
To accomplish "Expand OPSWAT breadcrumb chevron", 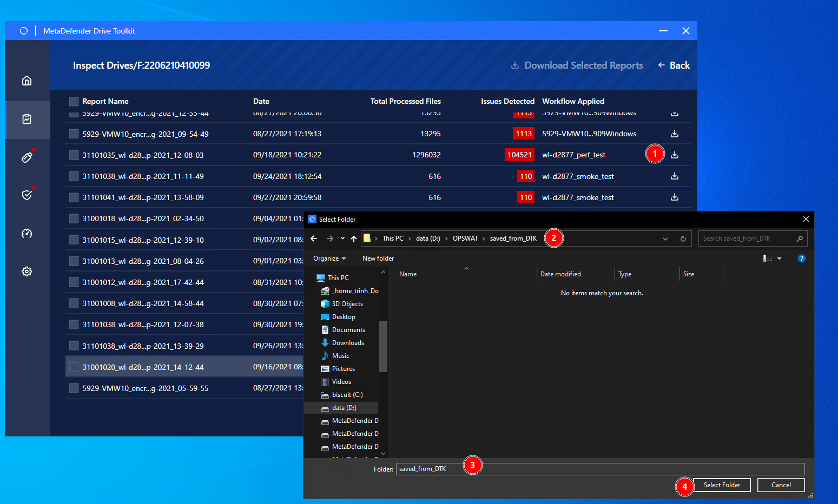I will click(484, 238).
